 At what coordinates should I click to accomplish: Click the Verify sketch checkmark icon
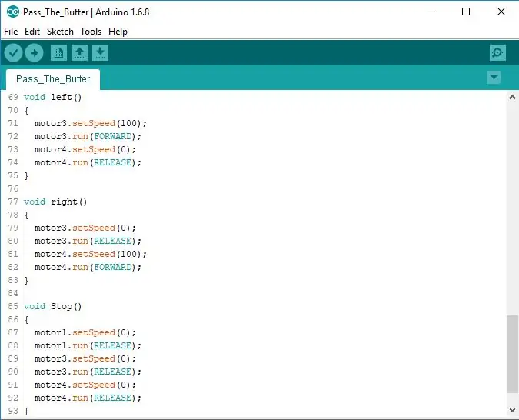pyautogui.click(x=13, y=52)
